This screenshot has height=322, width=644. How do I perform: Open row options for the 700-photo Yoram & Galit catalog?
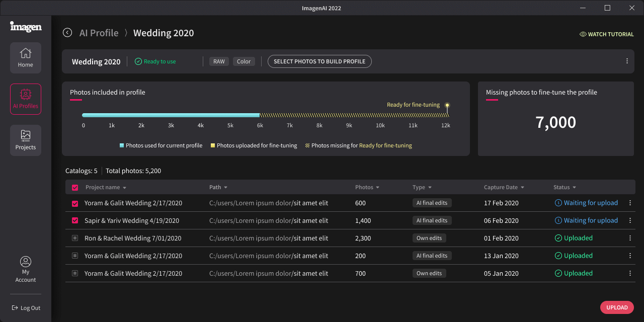coord(630,273)
